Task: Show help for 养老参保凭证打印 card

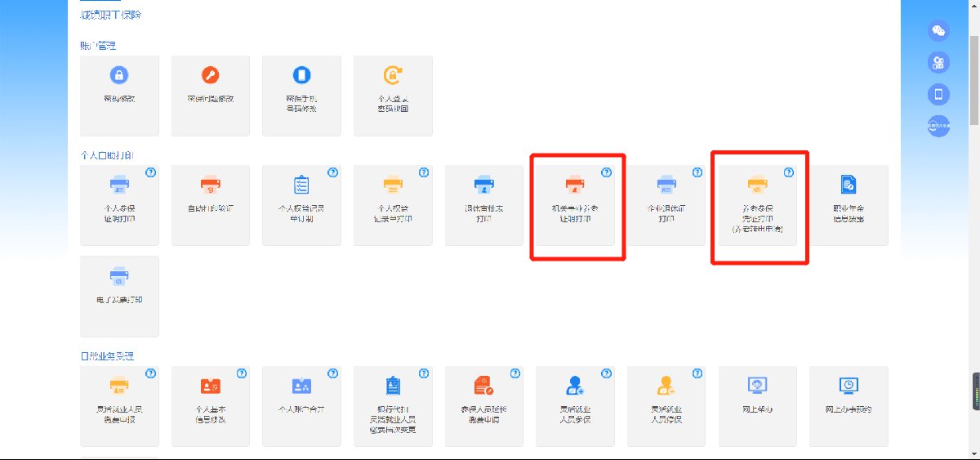Action: [x=788, y=172]
